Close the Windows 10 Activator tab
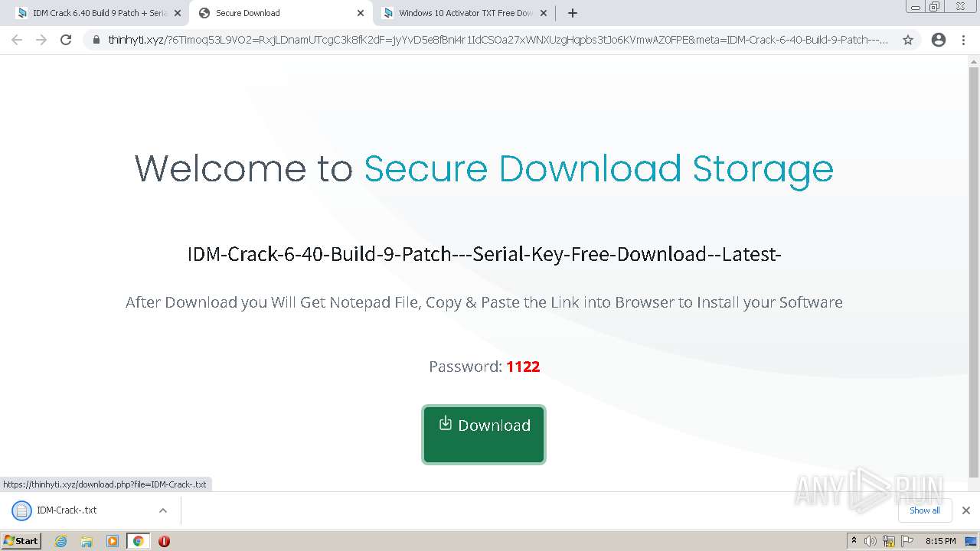This screenshot has width=980, height=551. point(544,13)
